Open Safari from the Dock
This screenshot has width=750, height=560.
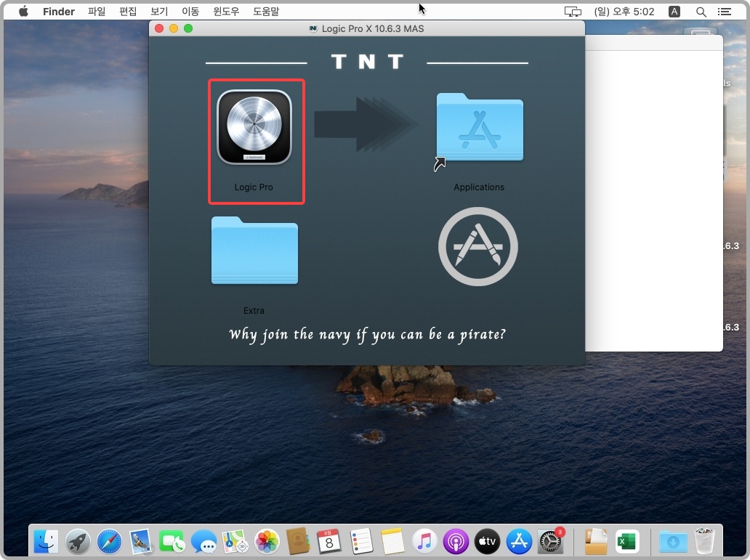point(109,542)
